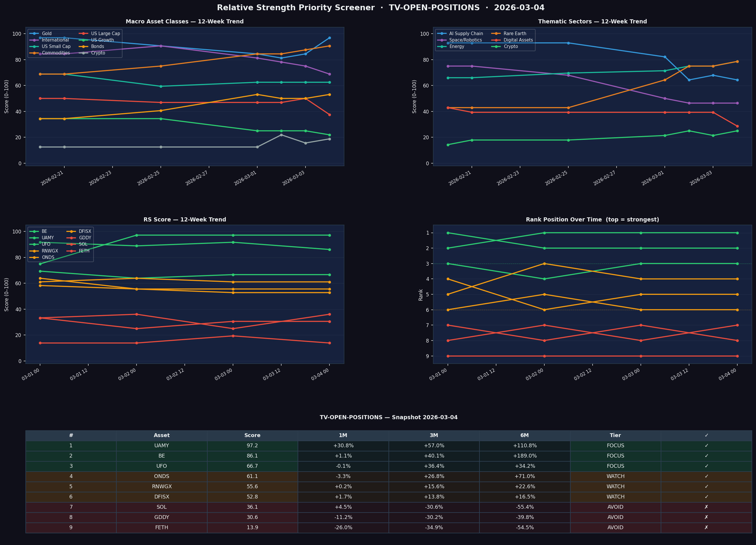Click the Rare Earth legend entry
The width and height of the screenshot is (756, 545).
coord(515,34)
